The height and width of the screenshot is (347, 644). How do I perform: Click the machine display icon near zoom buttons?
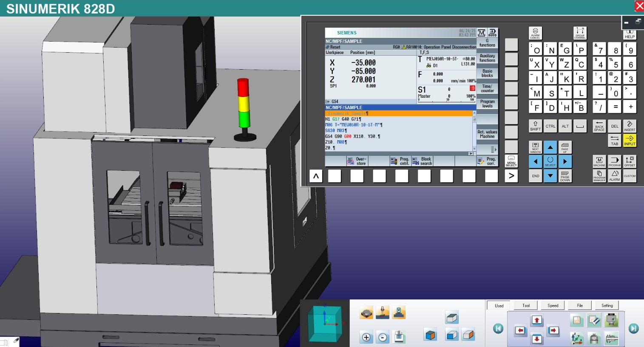pyautogui.click(x=399, y=337)
